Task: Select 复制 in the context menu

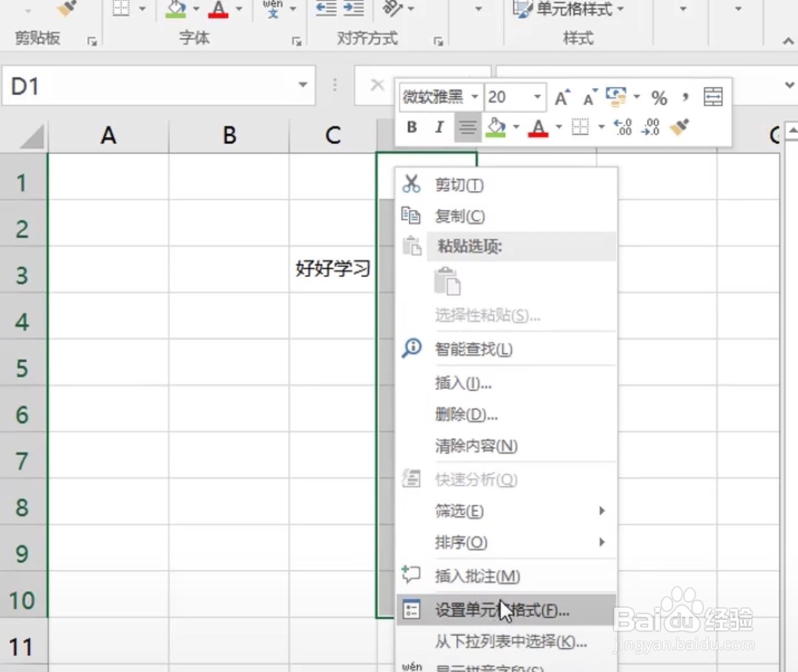Action: (459, 217)
